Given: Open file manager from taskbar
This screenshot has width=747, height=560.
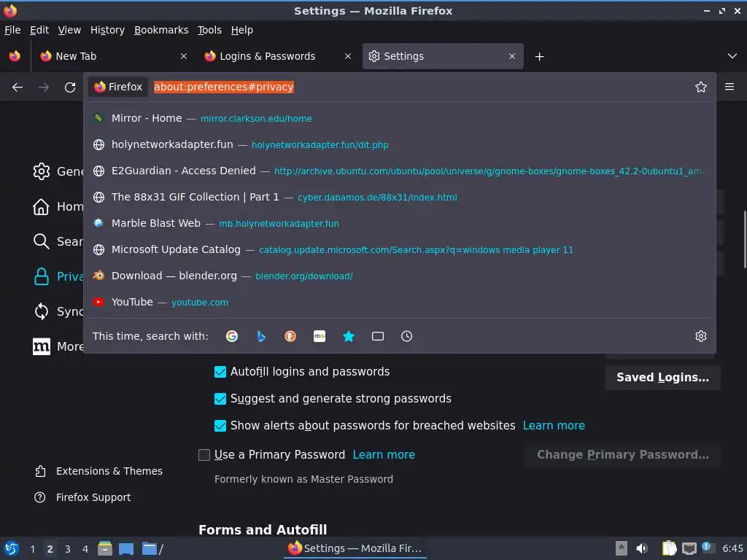Looking at the screenshot, I should [105, 548].
